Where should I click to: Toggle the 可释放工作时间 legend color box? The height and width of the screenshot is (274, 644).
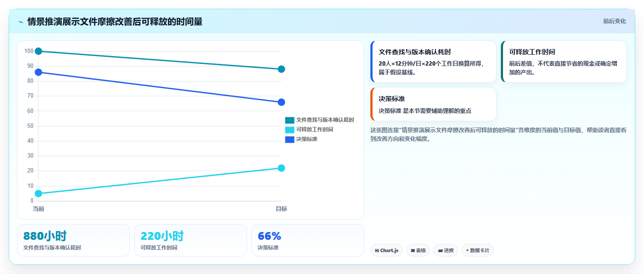pos(289,130)
